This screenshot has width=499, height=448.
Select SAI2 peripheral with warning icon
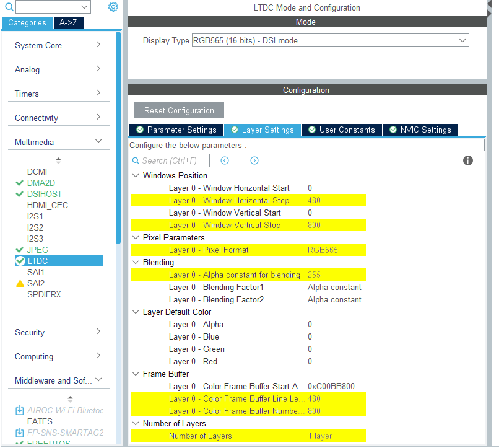pos(36,283)
